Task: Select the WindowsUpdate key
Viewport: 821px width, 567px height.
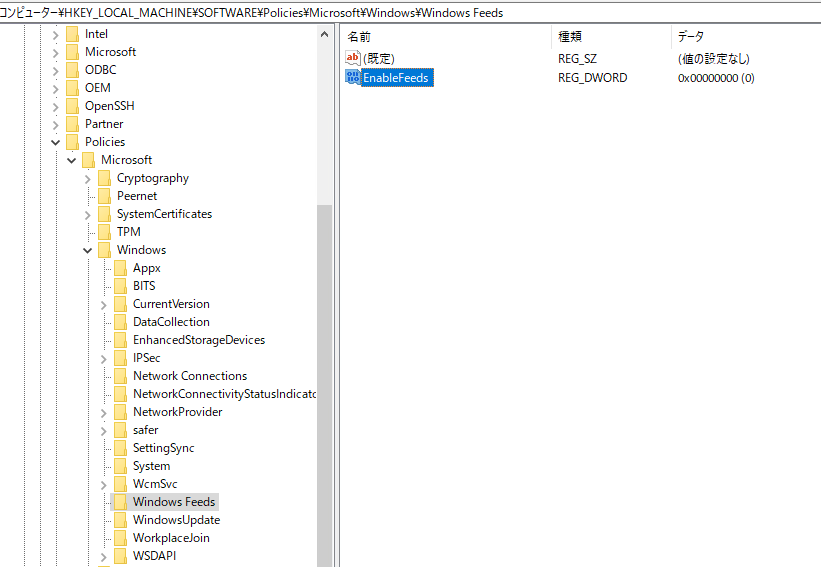Action: pos(176,520)
